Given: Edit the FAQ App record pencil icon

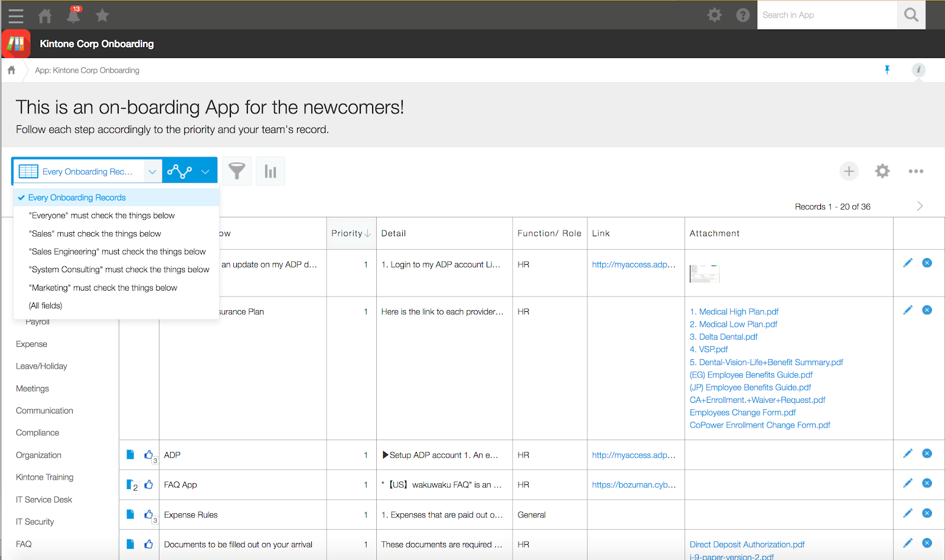Looking at the screenshot, I should (x=908, y=483).
